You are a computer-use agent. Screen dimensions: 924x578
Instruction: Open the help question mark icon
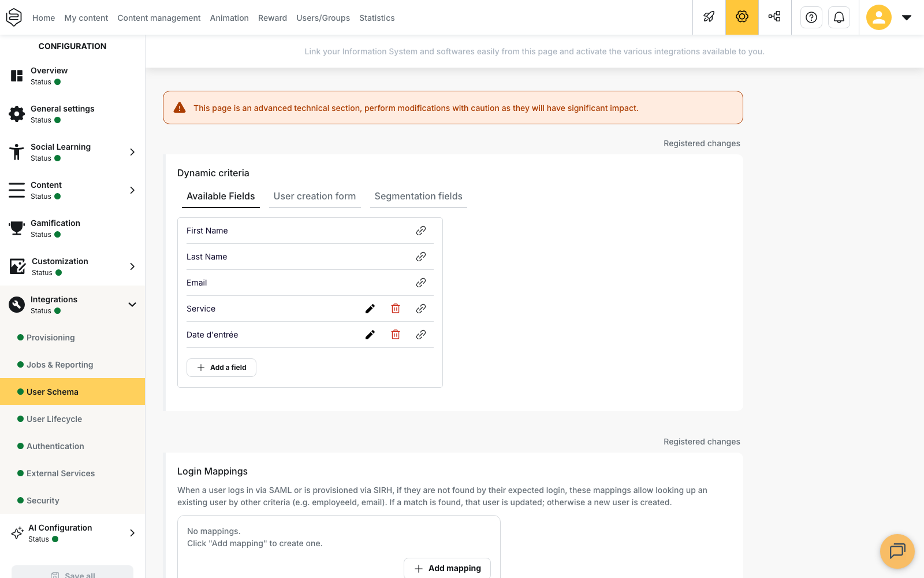tap(811, 17)
